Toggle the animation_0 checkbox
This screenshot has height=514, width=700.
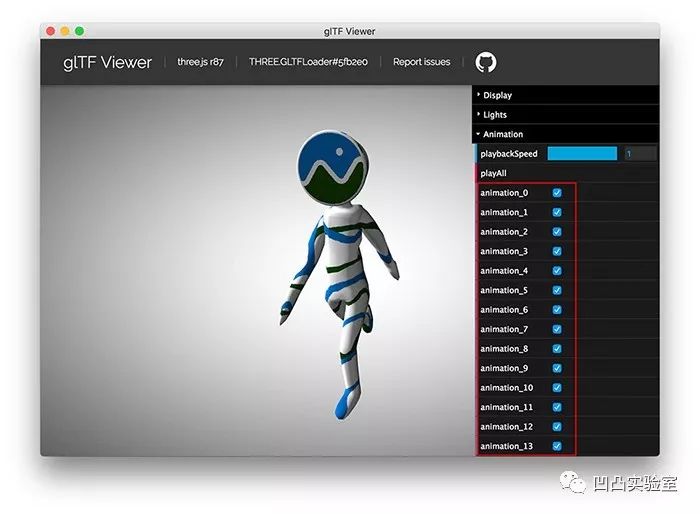[557, 192]
